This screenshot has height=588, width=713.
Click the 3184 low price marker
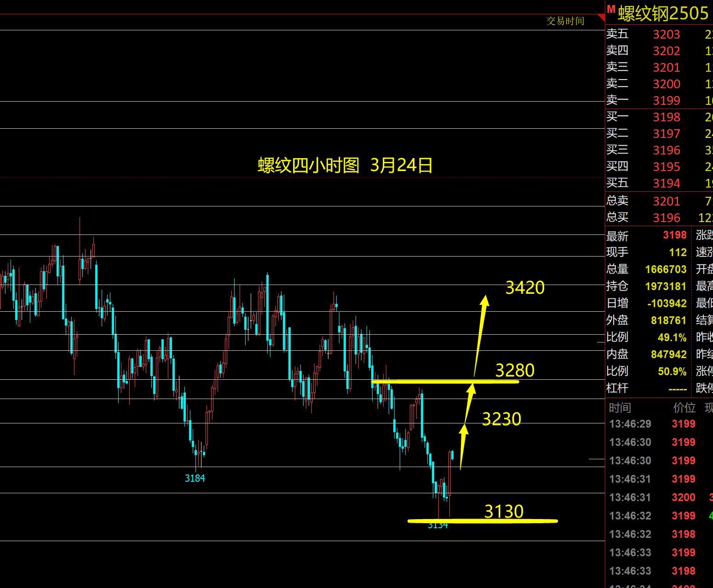195,479
